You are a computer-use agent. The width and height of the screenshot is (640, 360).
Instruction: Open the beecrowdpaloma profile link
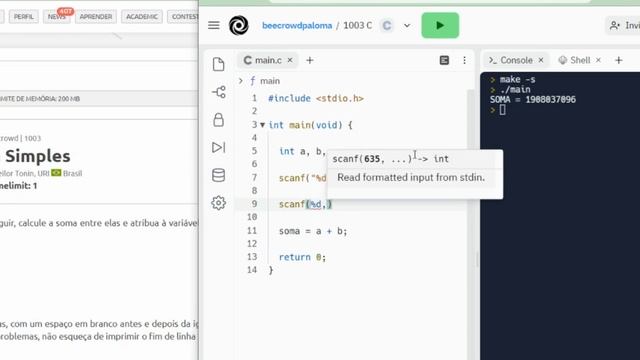pyautogui.click(x=297, y=25)
